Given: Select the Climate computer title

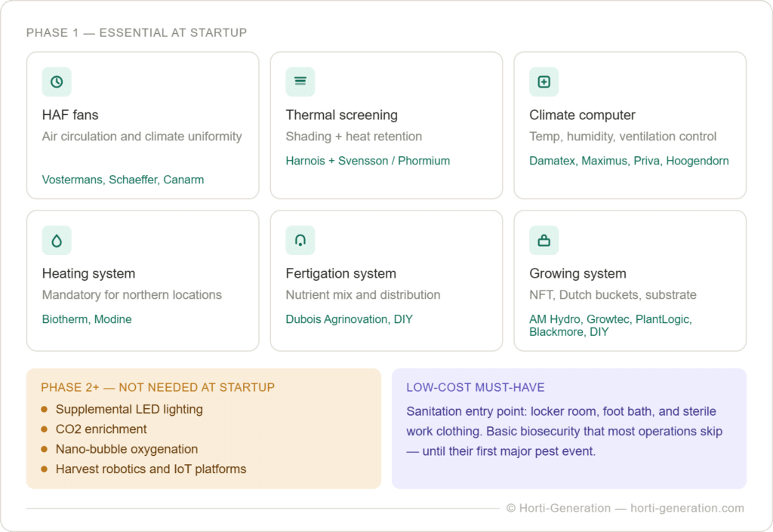Looking at the screenshot, I should click(x=582, y=115).
